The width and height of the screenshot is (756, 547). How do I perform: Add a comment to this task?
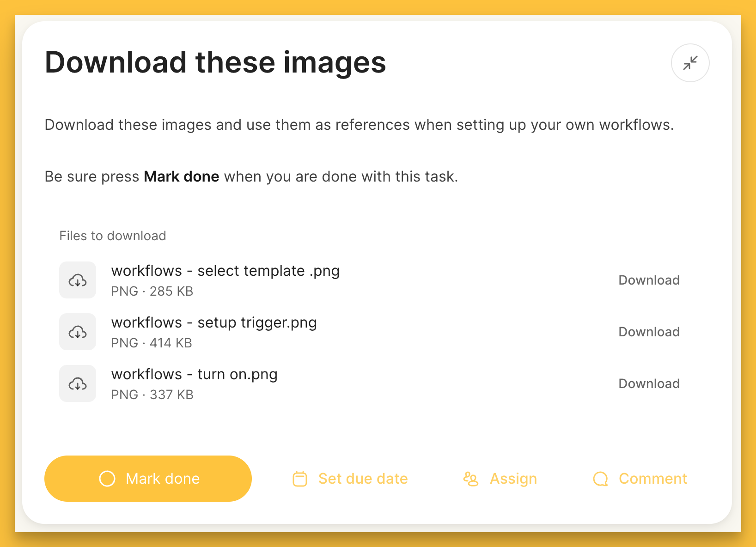pyautogui.click(x=653, y=479)
